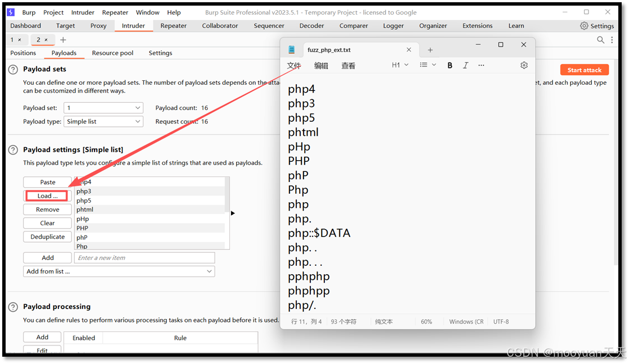Open help for Payload sets

click(x=13, y=69)
